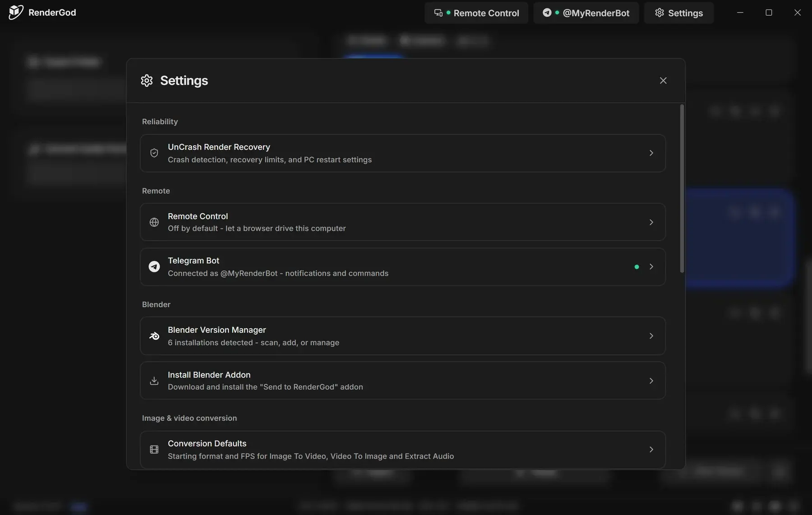
Task: Open Remote Control from top bar
Action: pos(476,13)
